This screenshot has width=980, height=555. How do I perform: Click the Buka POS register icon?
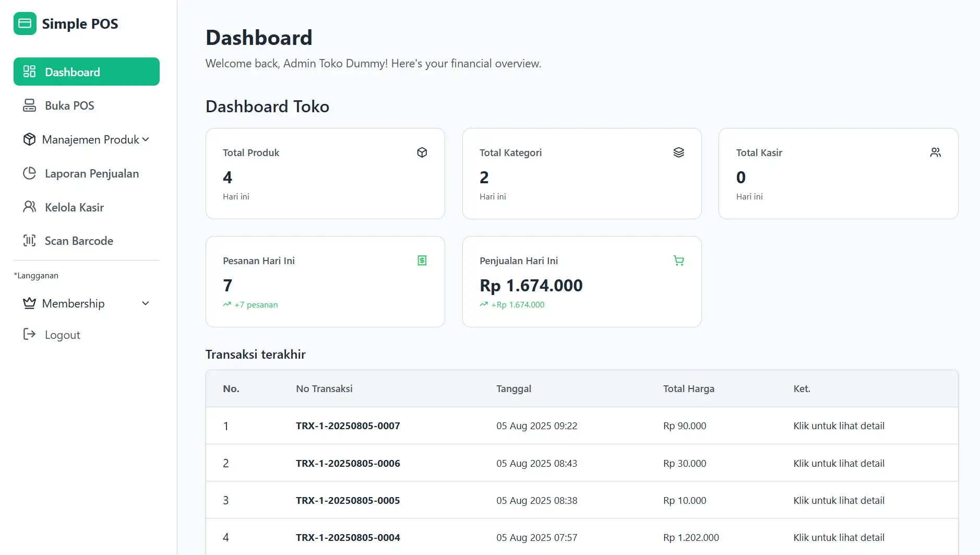(30, 105)
